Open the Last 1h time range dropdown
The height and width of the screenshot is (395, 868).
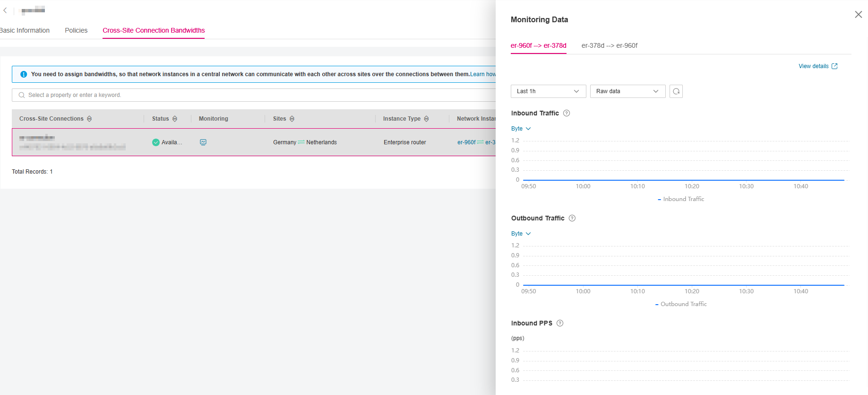[548, 91]
